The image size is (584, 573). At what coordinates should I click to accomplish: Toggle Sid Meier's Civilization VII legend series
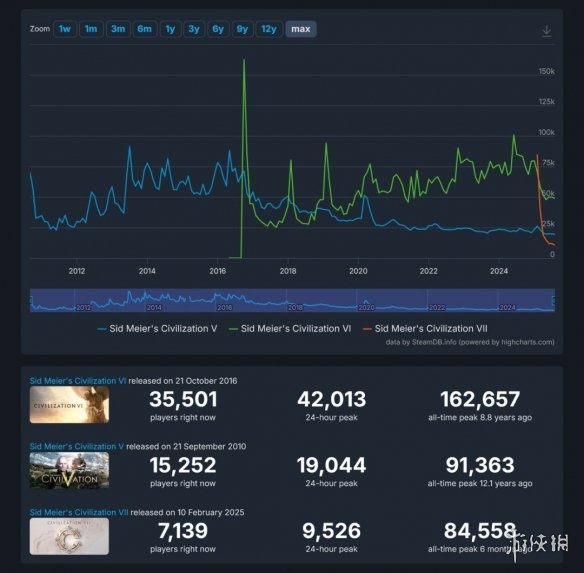pyautogui.click(x=425, y=329)
